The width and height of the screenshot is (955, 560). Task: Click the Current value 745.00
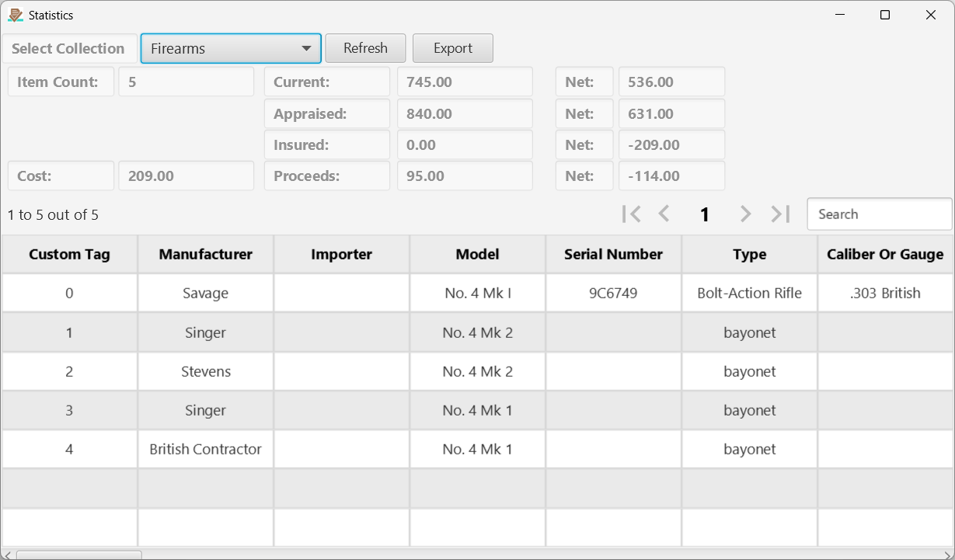(x=465, y=82)
